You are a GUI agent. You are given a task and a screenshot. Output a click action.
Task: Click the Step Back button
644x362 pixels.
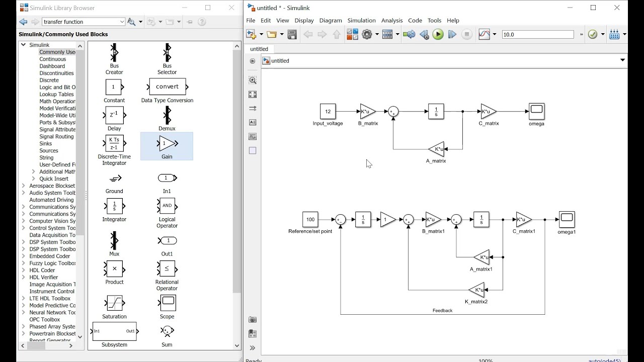[424, 34]
